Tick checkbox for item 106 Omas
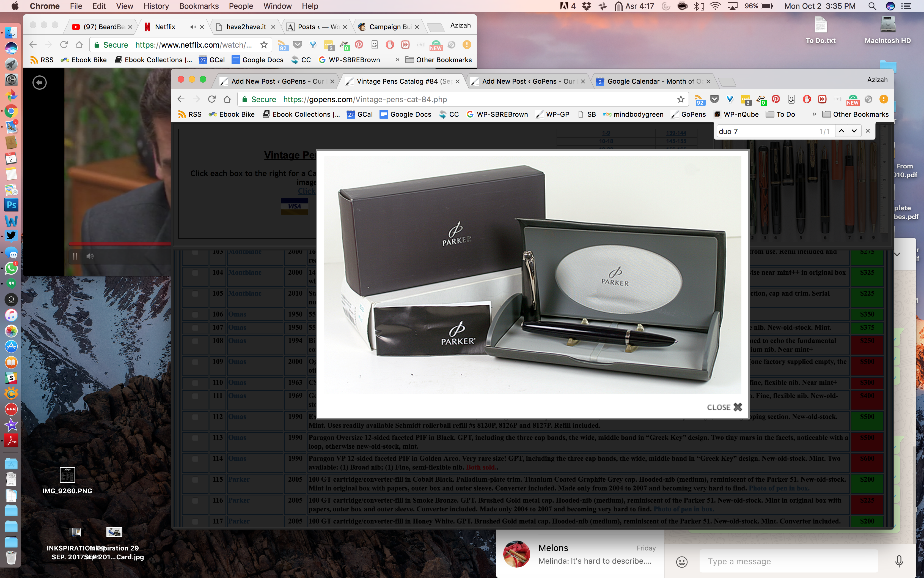The width and height of the screenshot is (924, 578). 195,315
